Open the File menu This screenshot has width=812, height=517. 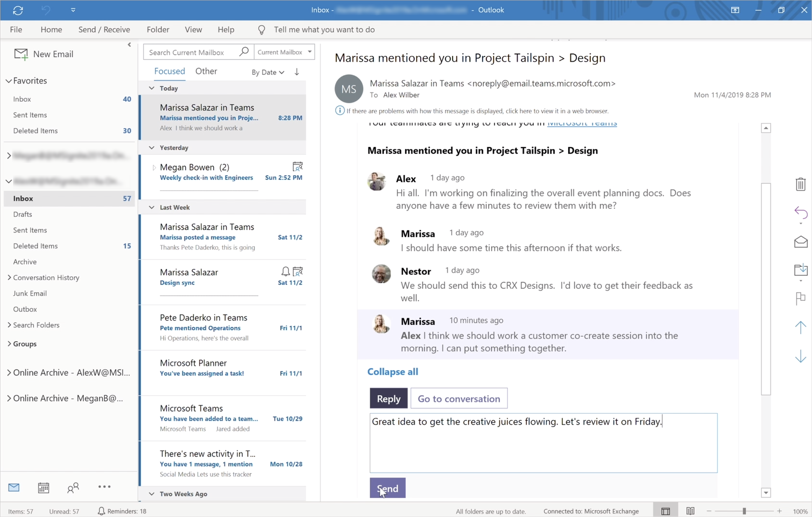(x=16, y=30)
